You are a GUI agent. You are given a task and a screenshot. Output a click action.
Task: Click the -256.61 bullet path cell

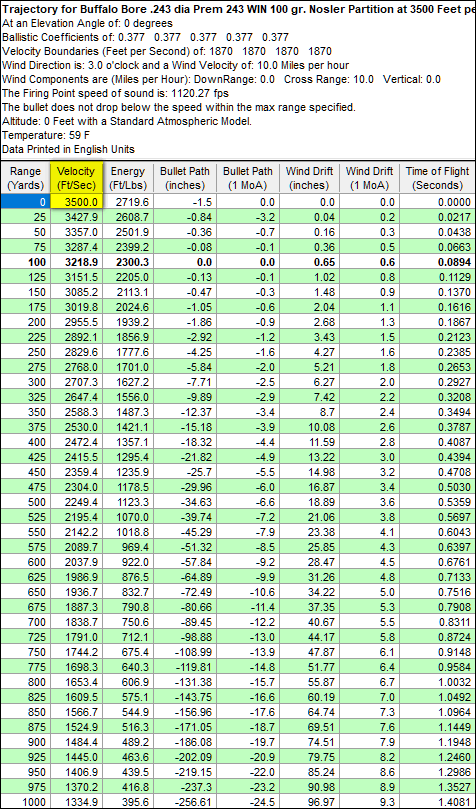pos(185,802)
